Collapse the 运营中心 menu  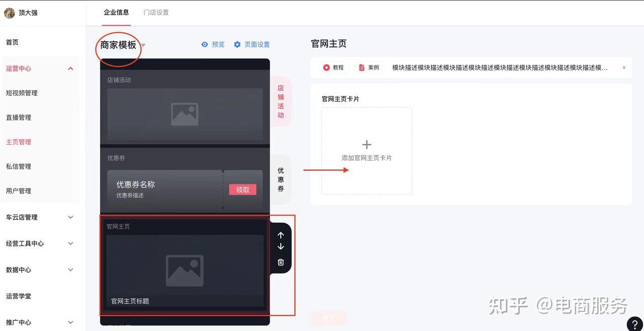[x=70, y=69]
